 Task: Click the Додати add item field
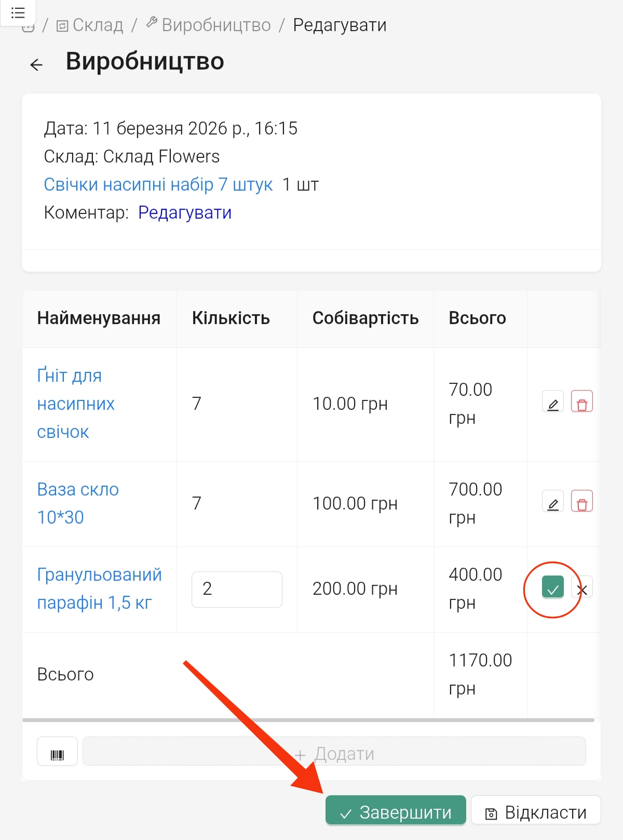tap(334, 752)
